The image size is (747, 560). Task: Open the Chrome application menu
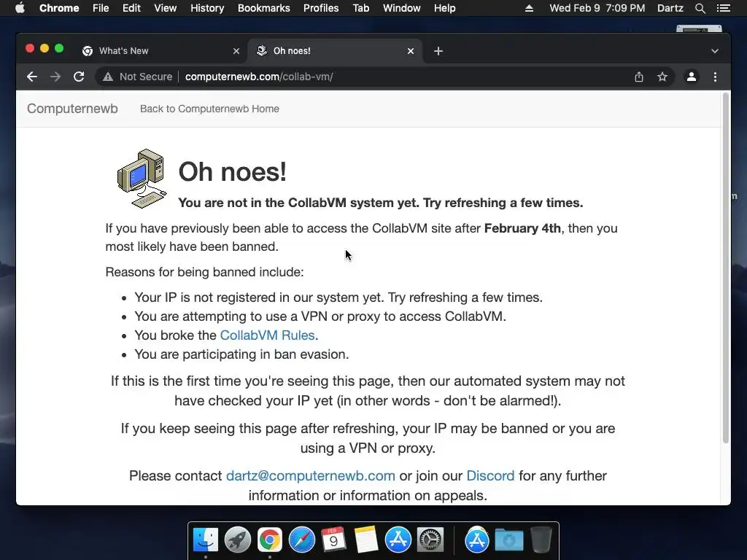pos(59,8)
